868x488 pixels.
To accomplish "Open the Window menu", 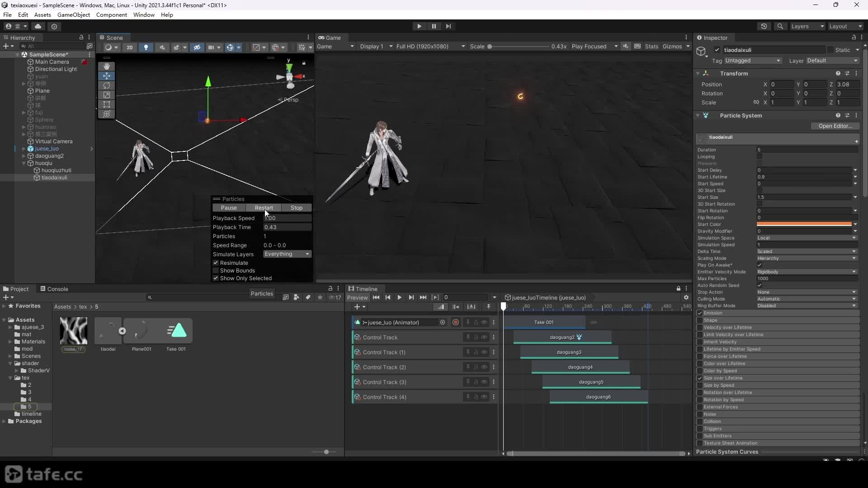I will click(144, 14).
